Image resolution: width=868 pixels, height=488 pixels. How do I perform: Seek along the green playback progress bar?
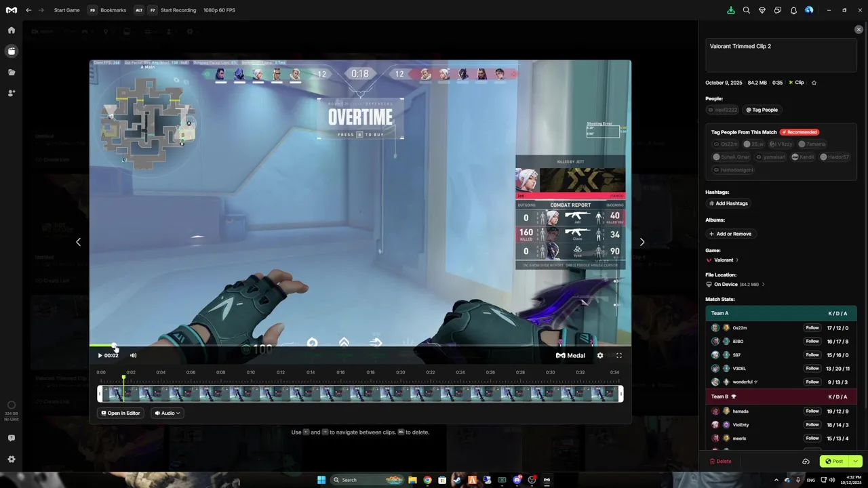(360, 346)
